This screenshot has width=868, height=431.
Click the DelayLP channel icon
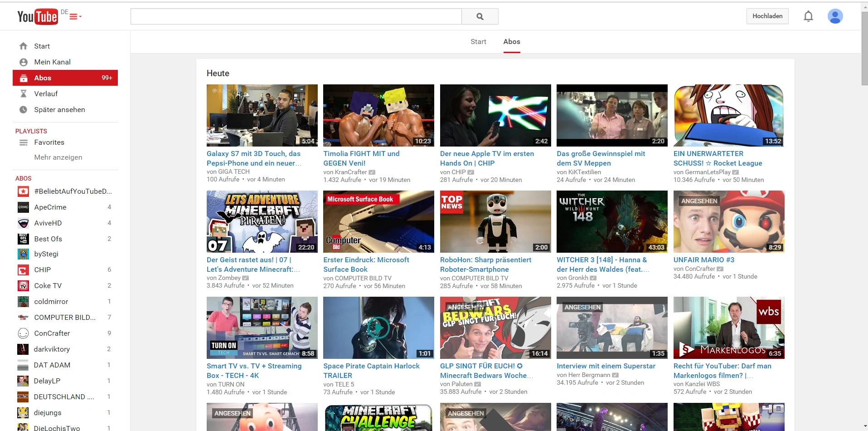coord(23,381)
